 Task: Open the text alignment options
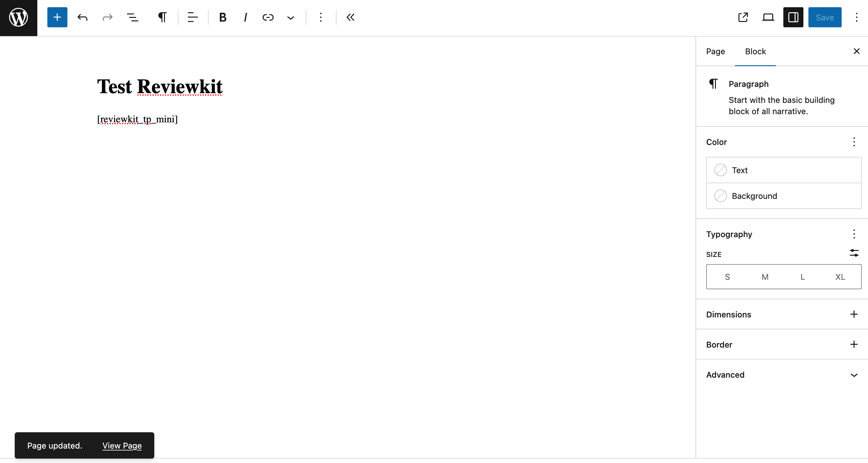(193, 17)
